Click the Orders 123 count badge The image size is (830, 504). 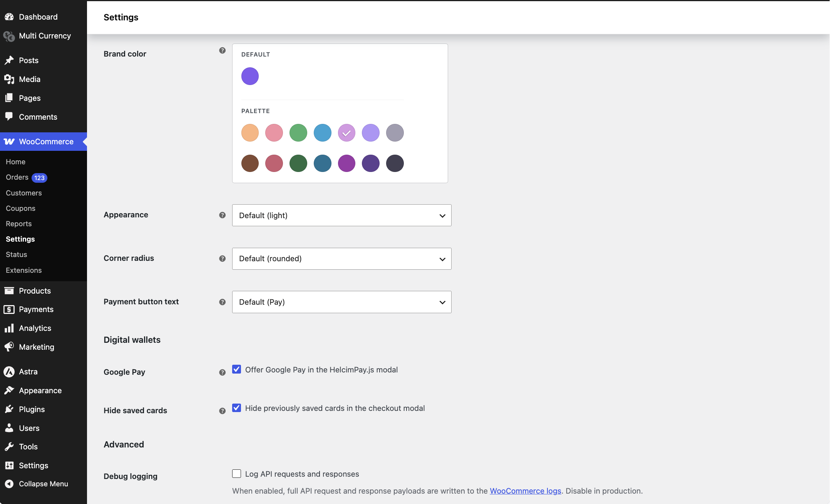(x=39, y=178)
